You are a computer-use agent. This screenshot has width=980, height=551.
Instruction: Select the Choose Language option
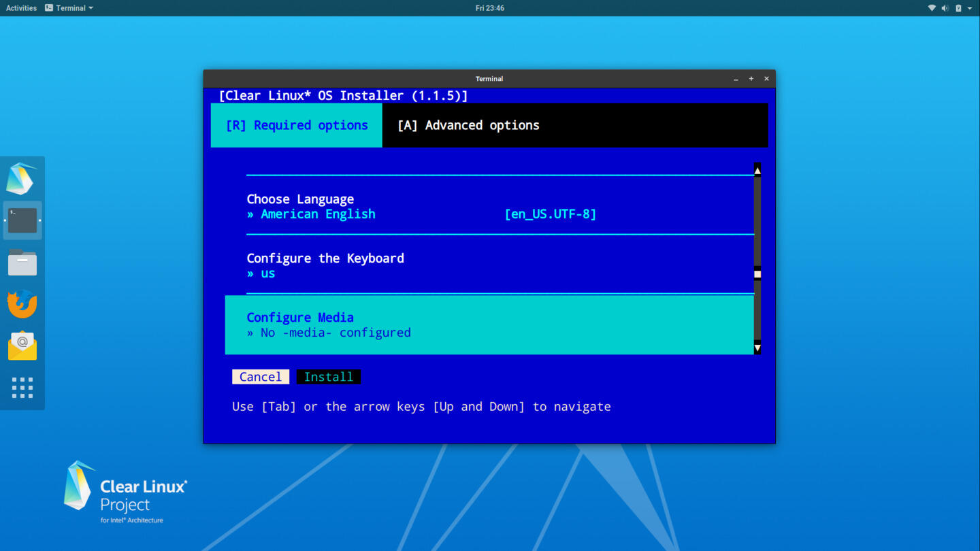click(300, 199)
